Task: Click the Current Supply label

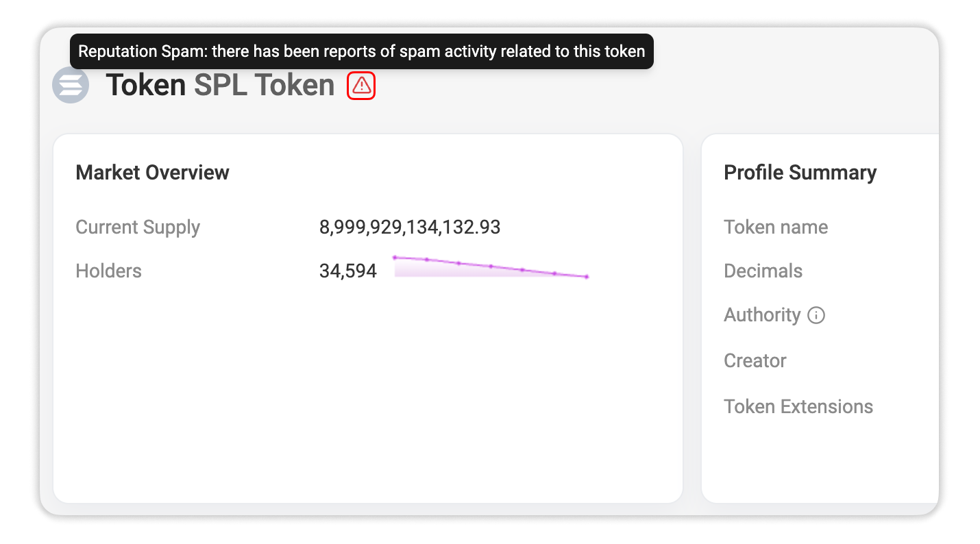Action: pos(138,227)
